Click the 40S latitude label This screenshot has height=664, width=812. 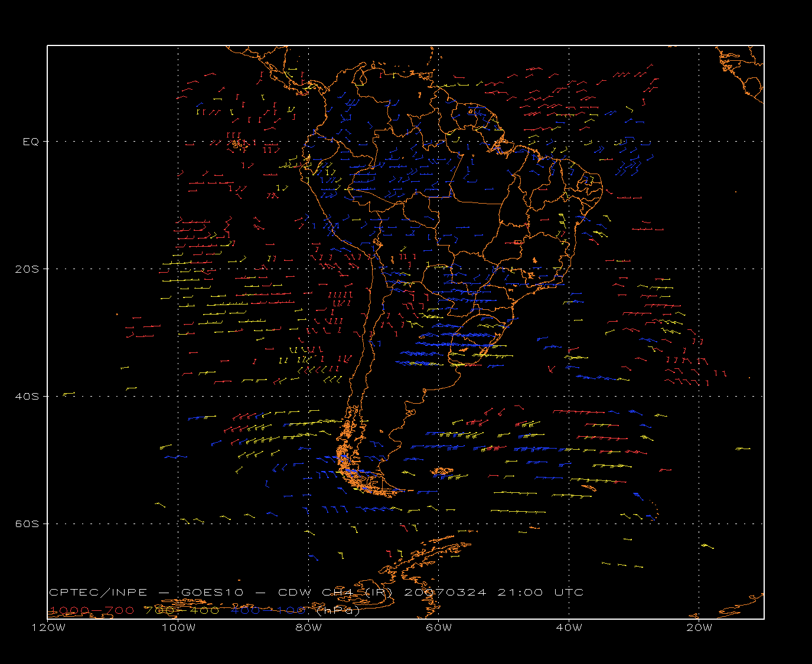pos(27,396)
